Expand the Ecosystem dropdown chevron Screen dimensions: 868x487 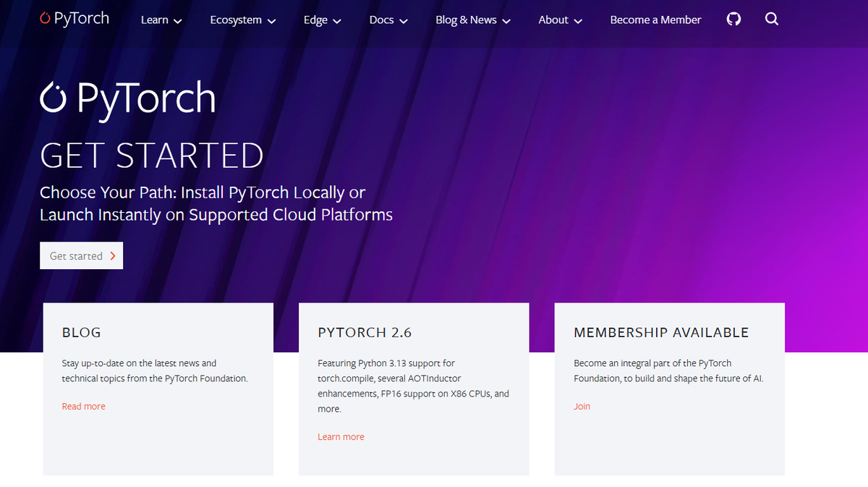click(272, 21)
